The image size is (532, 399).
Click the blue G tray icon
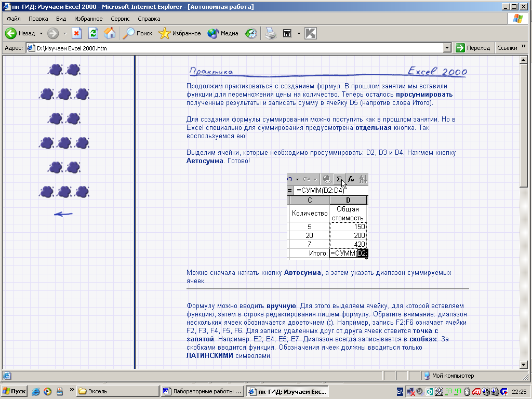504,392
